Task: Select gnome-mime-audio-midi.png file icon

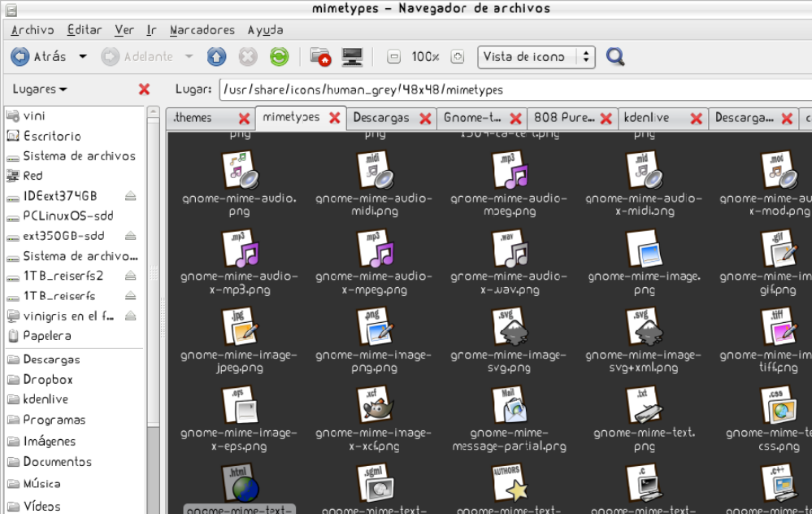Action: point(375,170)
